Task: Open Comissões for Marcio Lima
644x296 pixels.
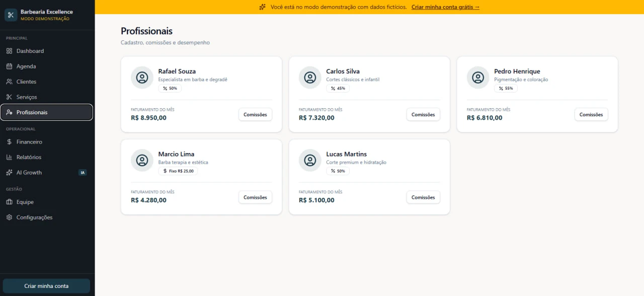Action: pyautogui.click(x=255, y=197)
